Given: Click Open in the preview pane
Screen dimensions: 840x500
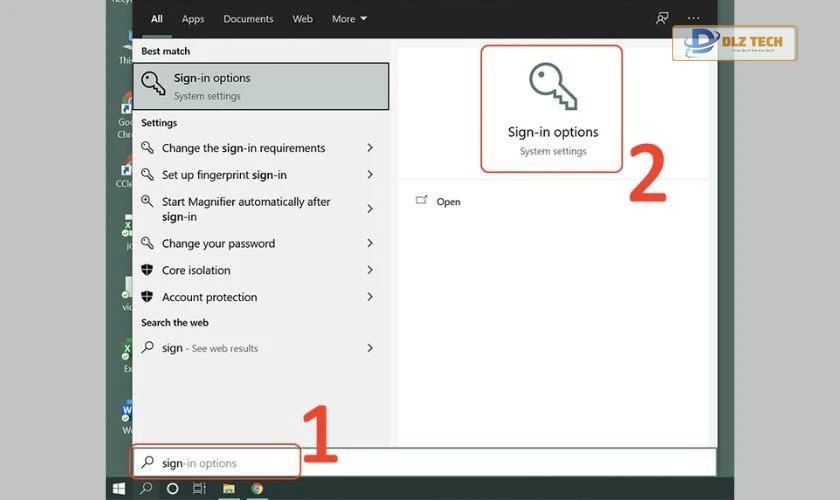Looking at the screenshot, I should 448,202.
